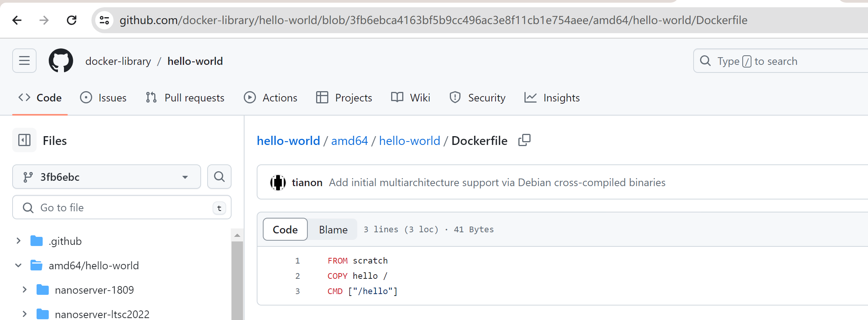Expand the .github folder
Image resolution: width=868 pixels, height=320 pixels.
[x=18, y=241]
